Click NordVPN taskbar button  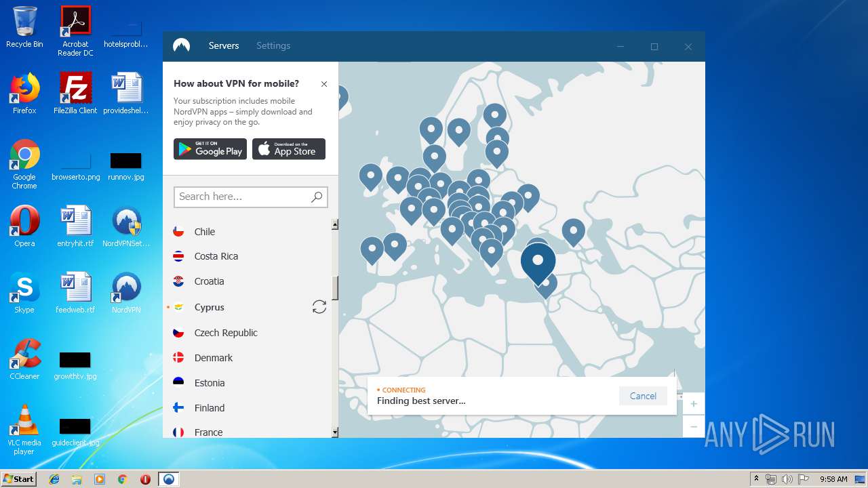coord(169,479)
